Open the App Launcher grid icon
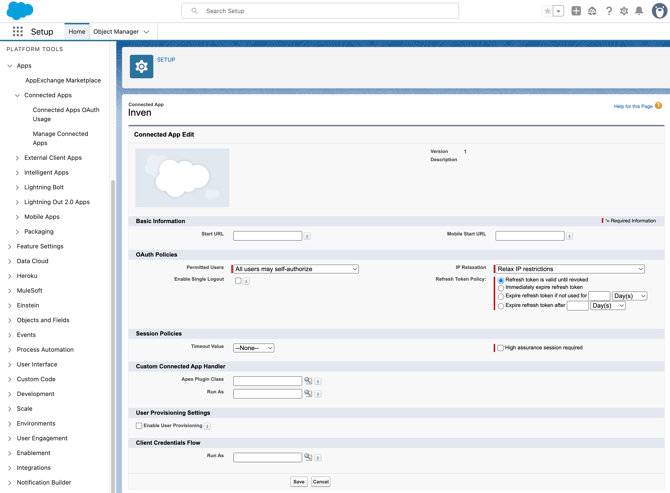670x493 pixels. coord(18,31)
